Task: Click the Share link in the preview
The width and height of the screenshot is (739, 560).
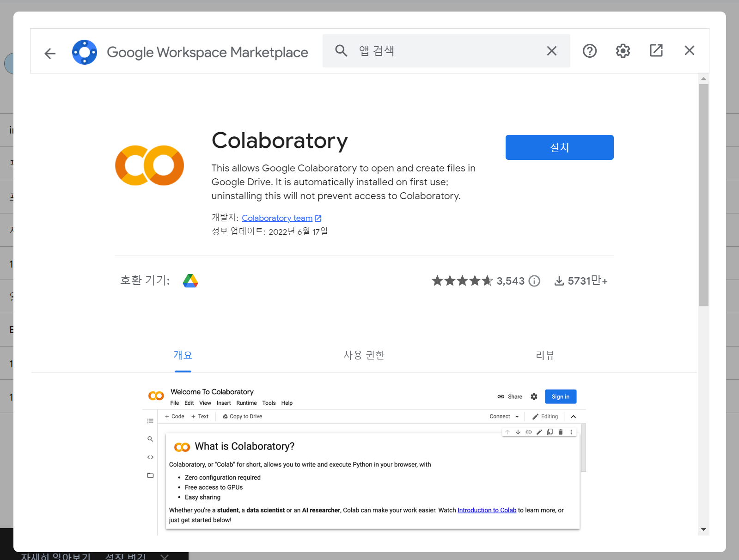Action: click(x=510, y=396)
